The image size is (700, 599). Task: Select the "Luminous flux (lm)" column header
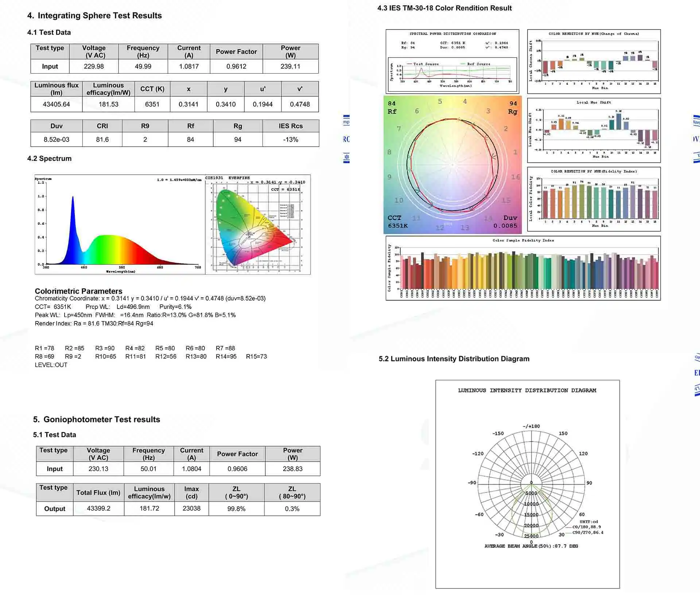pos(57,89)
